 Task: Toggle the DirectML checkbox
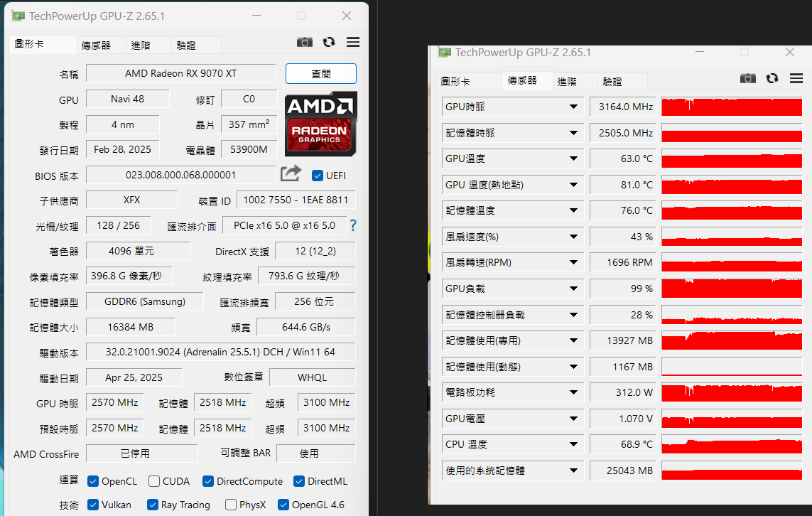click(299, 481)
